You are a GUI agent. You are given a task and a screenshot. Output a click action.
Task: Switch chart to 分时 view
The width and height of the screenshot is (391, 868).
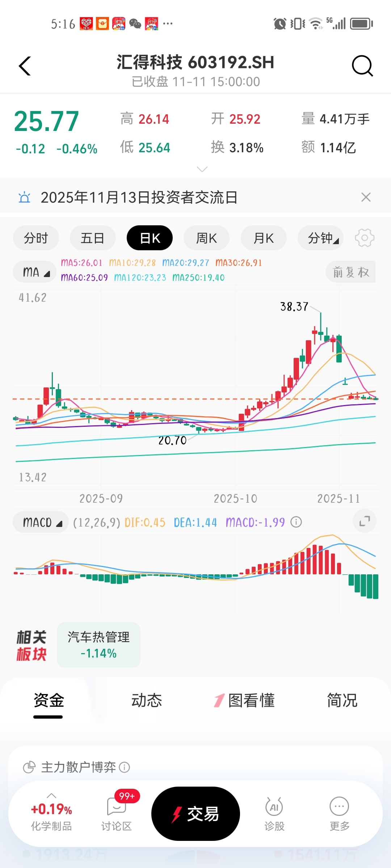click(36, 238)
